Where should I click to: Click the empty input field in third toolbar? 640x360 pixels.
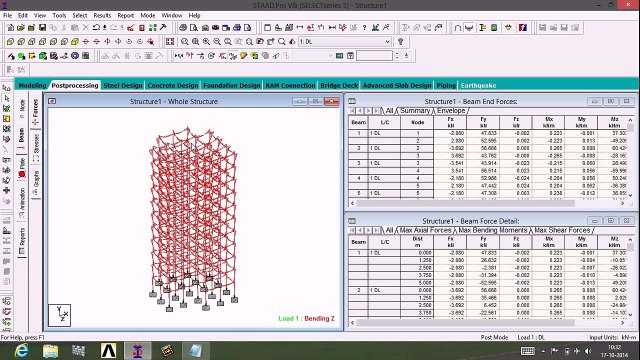[x=374, y=56]
